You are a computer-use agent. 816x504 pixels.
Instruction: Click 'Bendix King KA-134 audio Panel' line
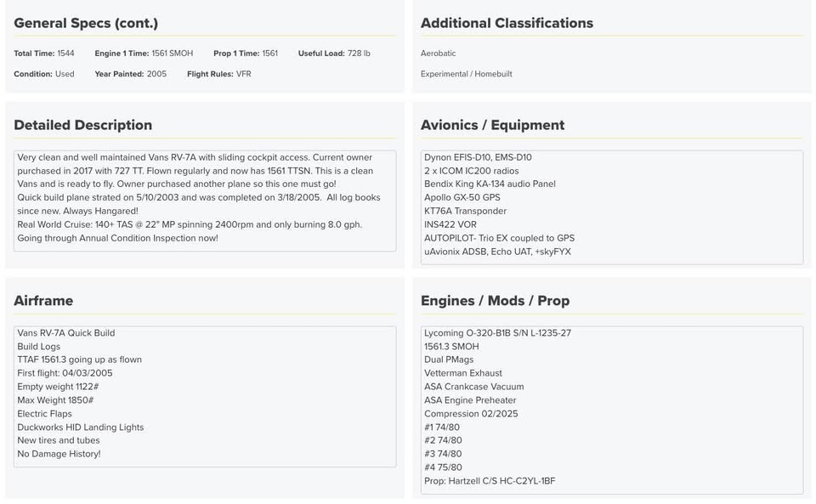coord(490,184)
